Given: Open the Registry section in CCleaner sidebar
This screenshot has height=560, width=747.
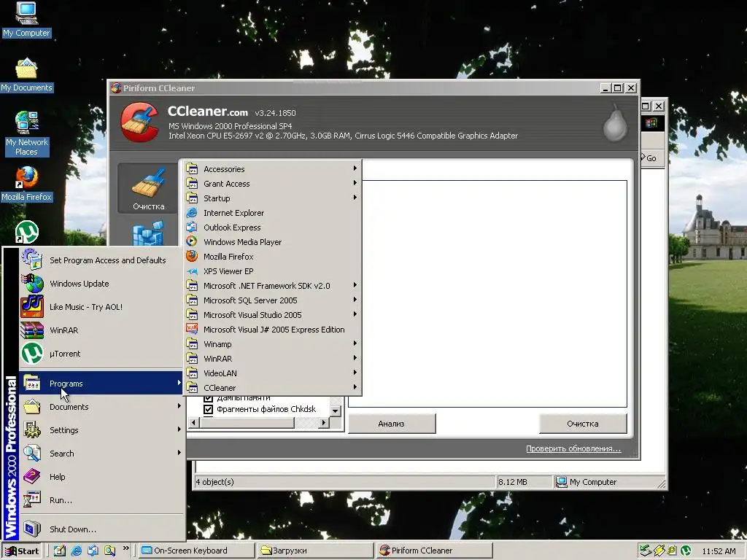Looking at the screenshot, I should [x=148, y=233].
